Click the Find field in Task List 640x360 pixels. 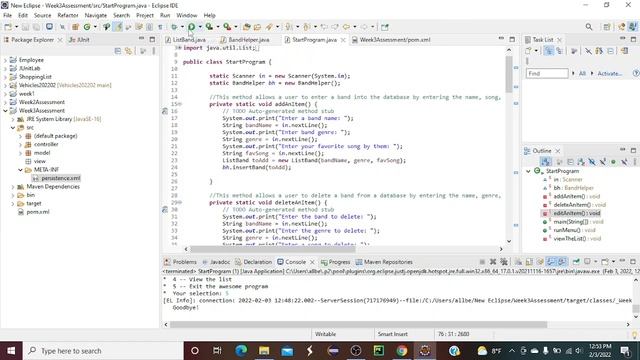[x=547, y=73]
